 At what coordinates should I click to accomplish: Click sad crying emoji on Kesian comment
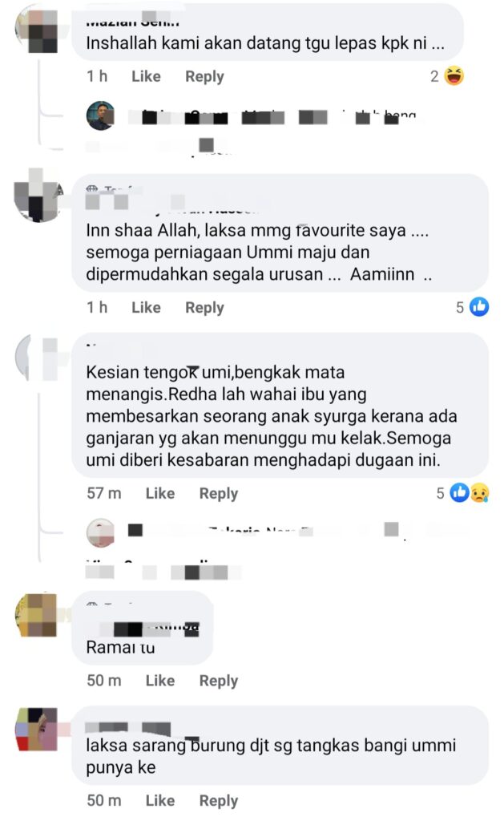479,493
